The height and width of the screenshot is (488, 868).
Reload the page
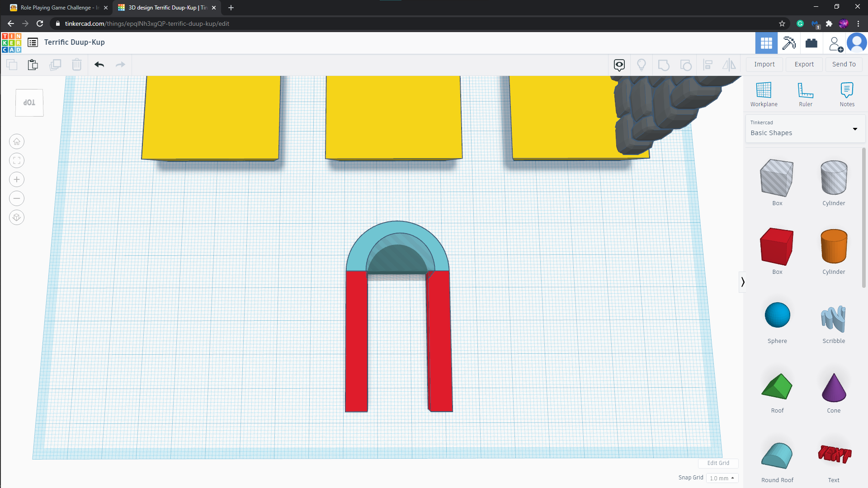pyautogui.click(x=40, y=23)
